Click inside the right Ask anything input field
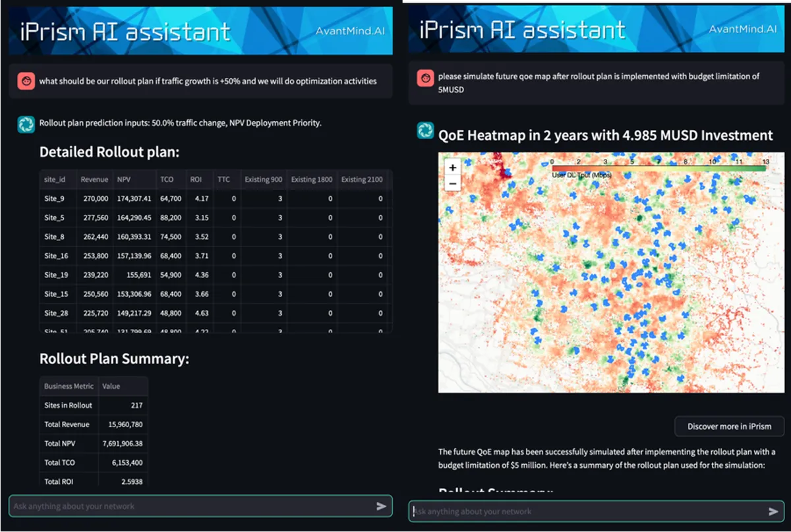Image resolution: width=791 pixels, height=532 pixels. 580,511
